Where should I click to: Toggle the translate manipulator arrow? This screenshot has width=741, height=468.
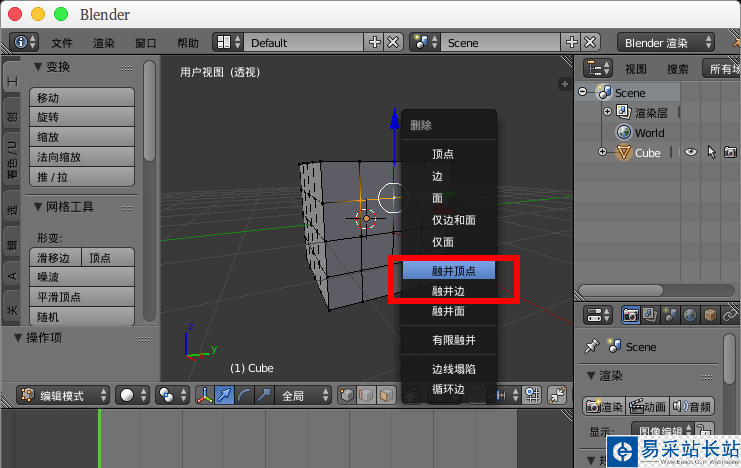(x=224, y=395)
